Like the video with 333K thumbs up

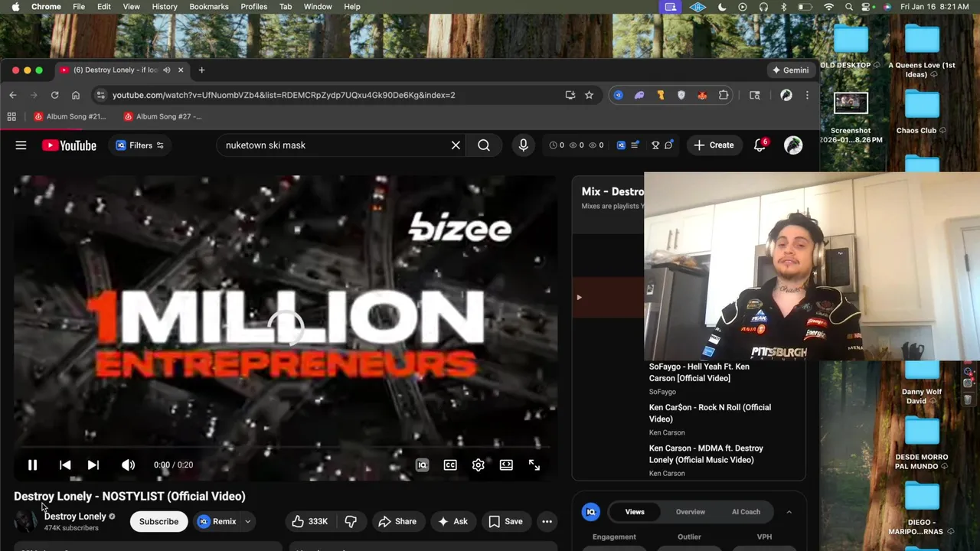[x=310, y=521]
